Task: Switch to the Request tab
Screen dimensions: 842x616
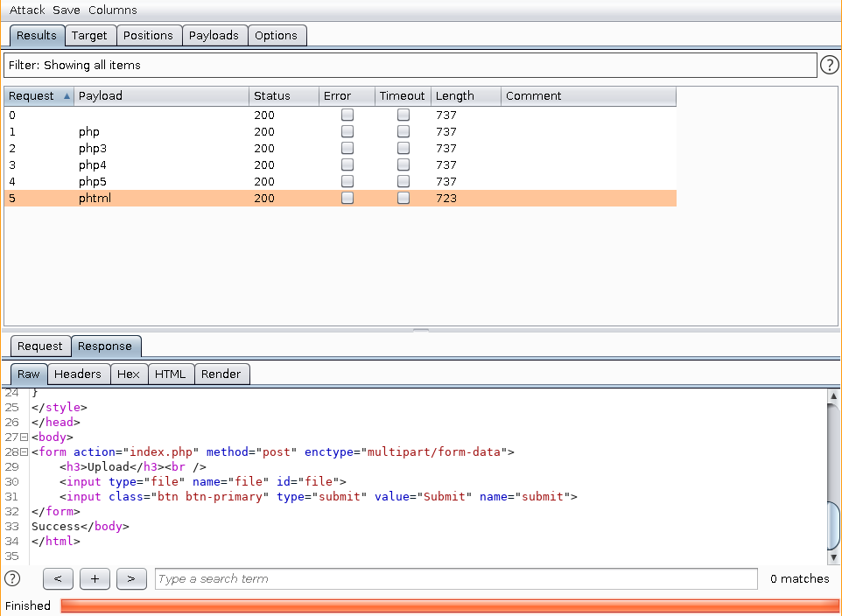Action: tap(40, 346)
